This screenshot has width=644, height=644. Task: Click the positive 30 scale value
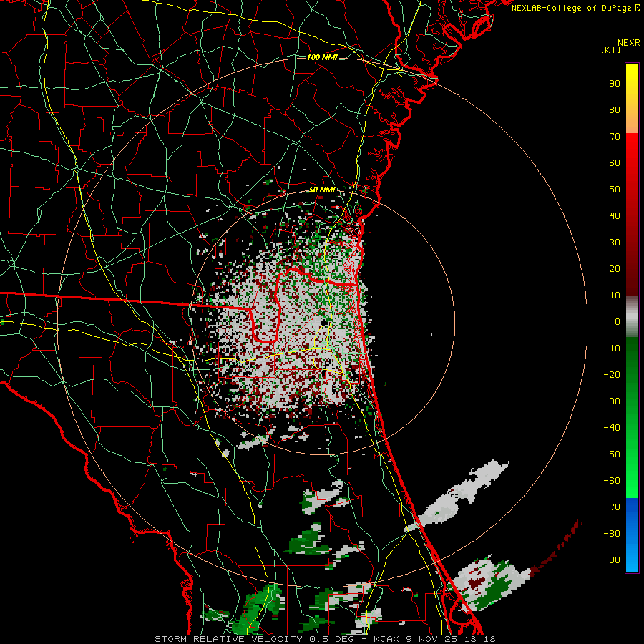coord(615,243)
